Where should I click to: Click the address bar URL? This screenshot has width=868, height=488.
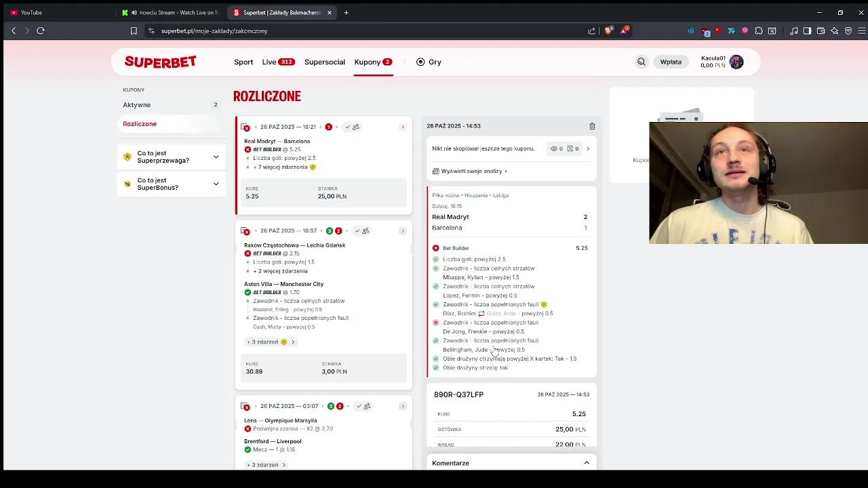coord(214,30)
